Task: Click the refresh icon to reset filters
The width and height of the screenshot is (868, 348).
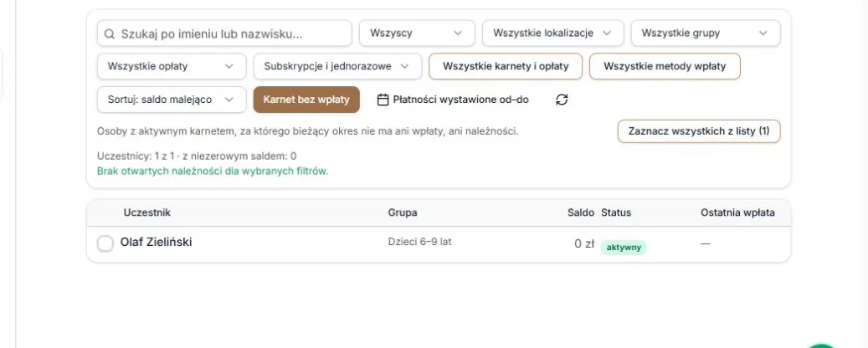Action: point(562,100)
